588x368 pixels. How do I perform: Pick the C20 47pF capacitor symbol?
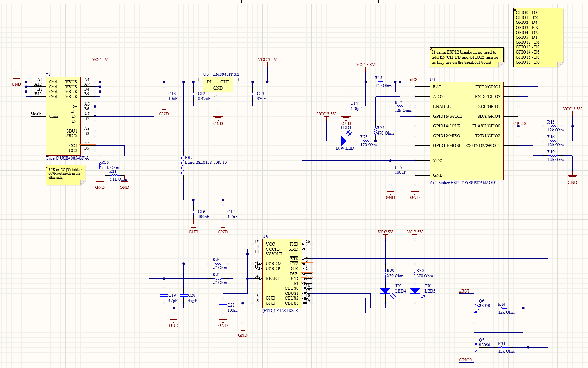(x=183, y=296)
